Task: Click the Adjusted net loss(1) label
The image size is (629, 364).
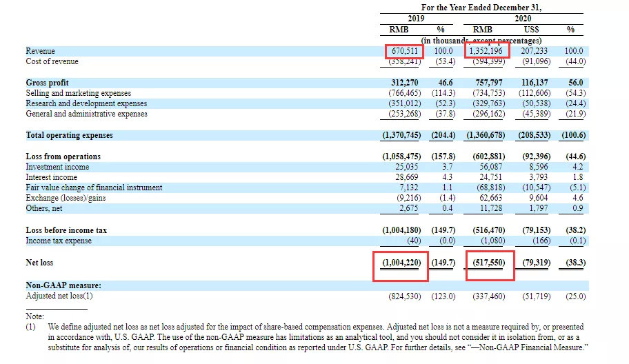Action: pos(59,296)
